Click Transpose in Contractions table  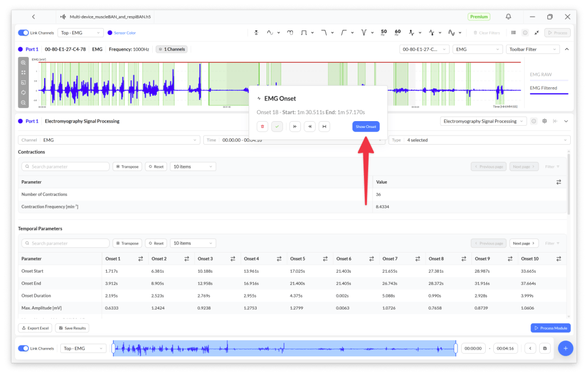tap(127, 166)
